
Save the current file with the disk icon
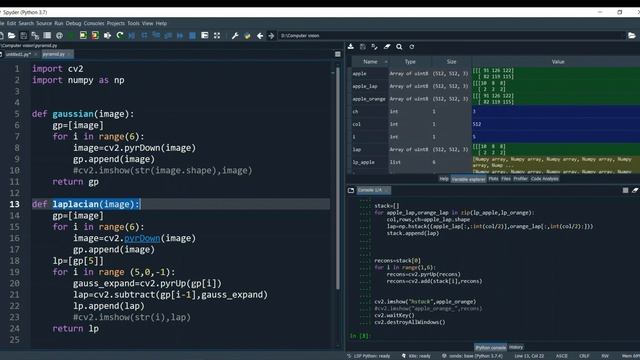pos(24,36)
